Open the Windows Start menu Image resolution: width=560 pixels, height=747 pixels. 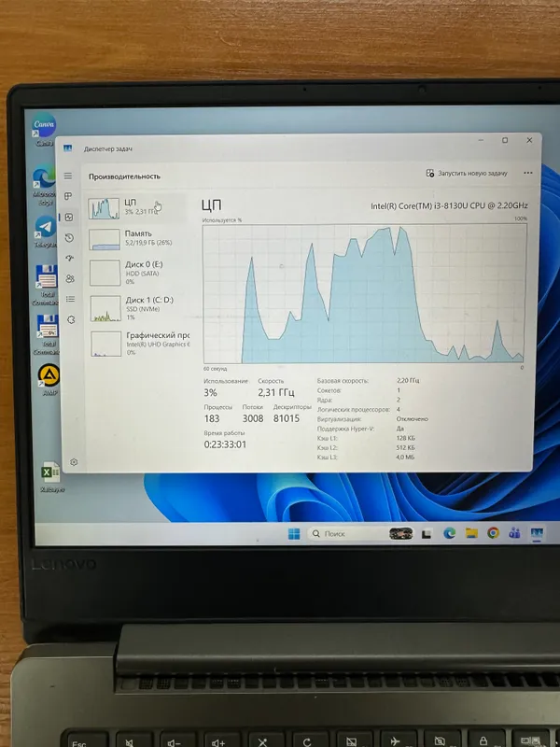[294, 533]
